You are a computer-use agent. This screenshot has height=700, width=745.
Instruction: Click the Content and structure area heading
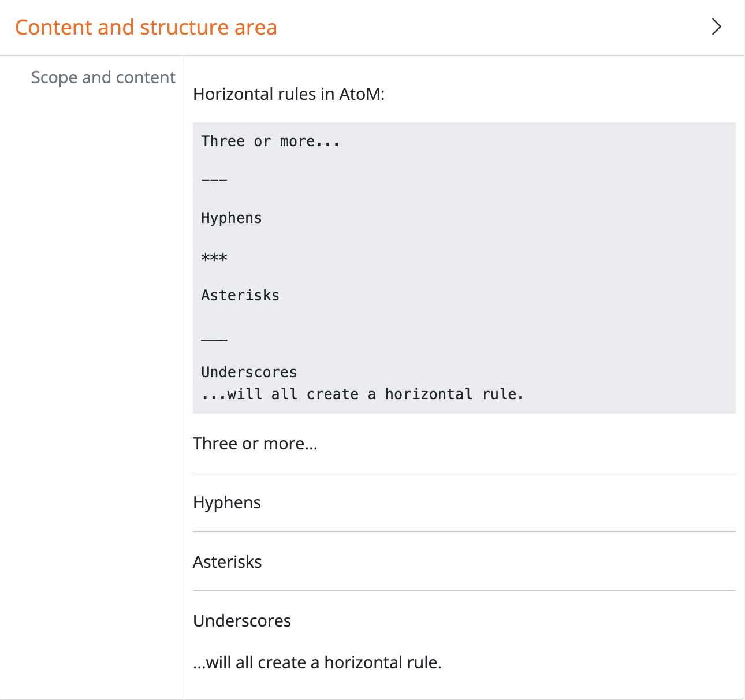pyautogui.click(x=146, y=28)
